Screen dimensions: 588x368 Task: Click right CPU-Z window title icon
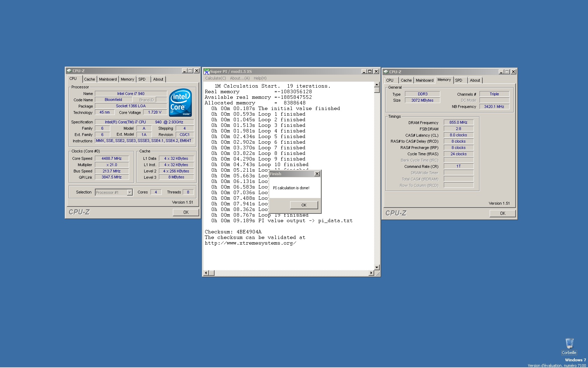(386, 72)
